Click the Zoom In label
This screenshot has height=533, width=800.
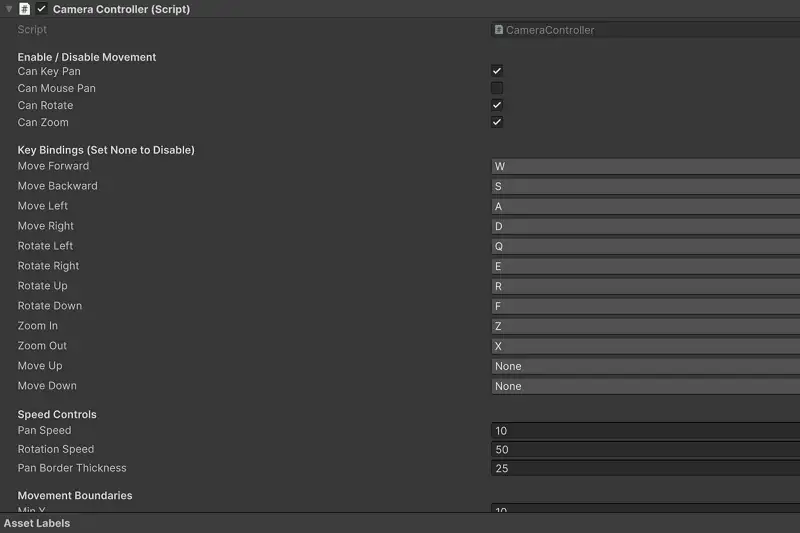point(37,325)
